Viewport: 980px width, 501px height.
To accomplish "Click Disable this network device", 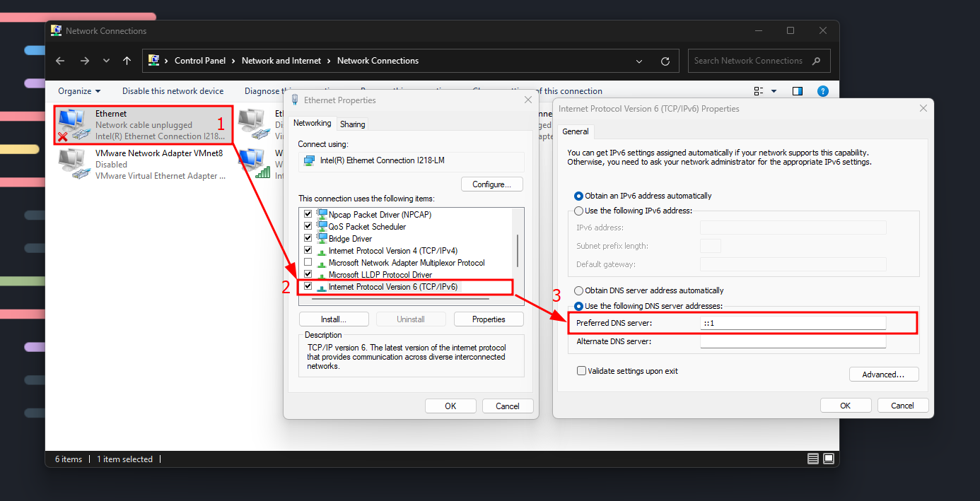I will coord(173,91).
